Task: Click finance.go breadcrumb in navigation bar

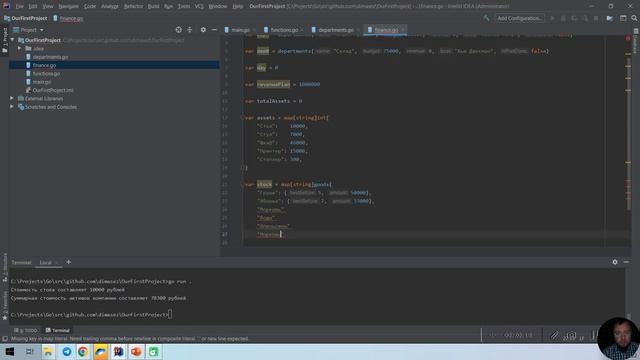Action: pos(68,18)
